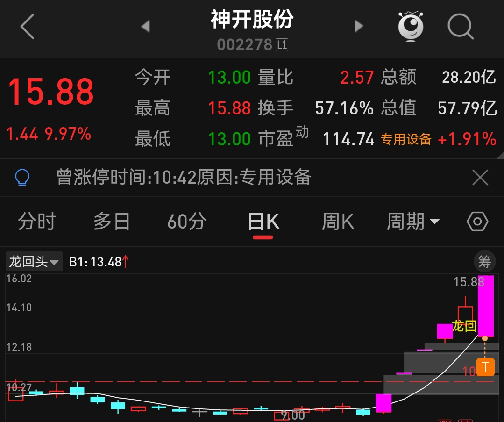Tap the 市盈 value 114.74
This screenshot has height=422, width=504.
click(348, 139)
